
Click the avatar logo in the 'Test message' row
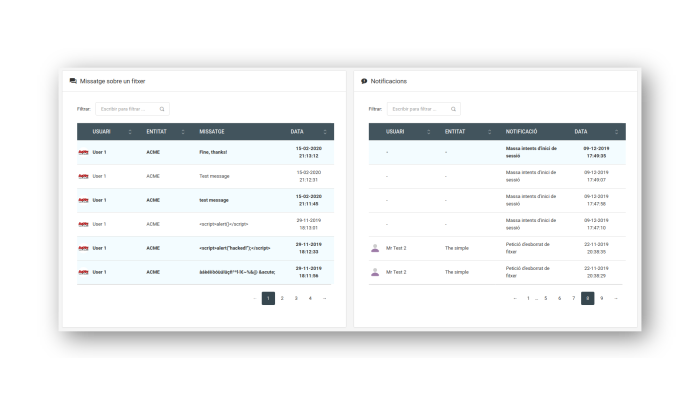tap(83, 176)
